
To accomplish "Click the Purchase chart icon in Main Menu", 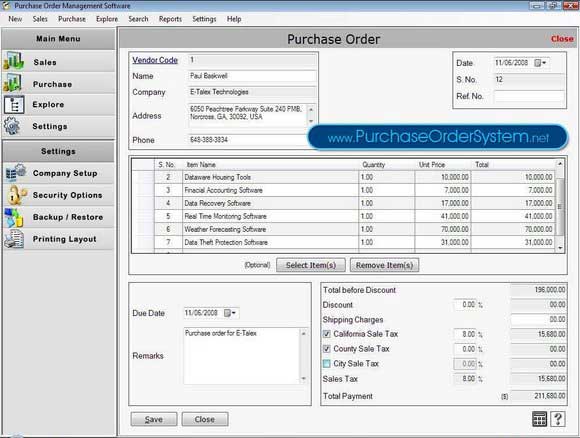I will click(13, 83).
